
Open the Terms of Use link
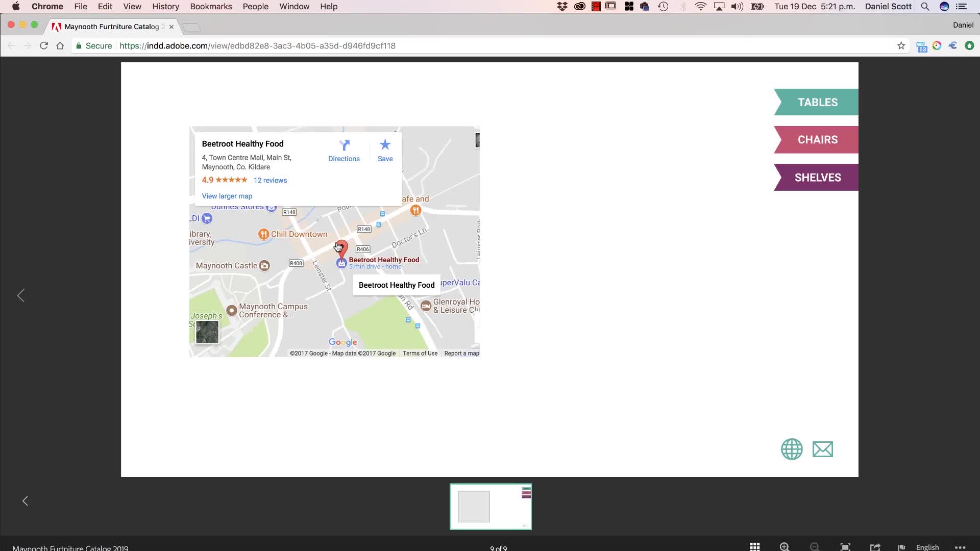point(420,353)
